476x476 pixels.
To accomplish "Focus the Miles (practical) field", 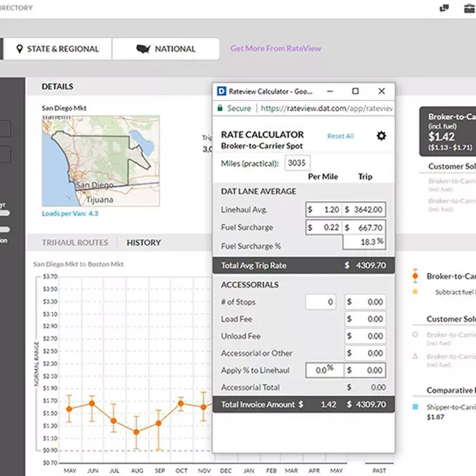I will [297, 163].
